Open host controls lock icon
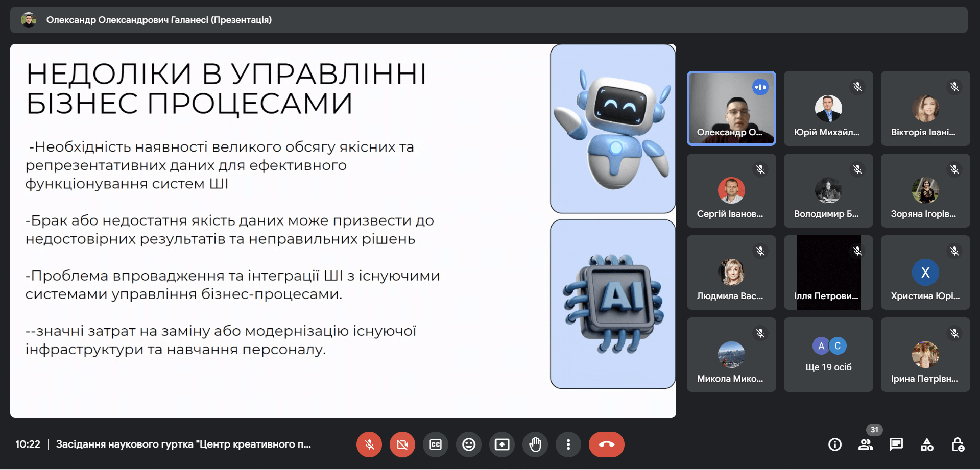Image resolution: width=980 pixels, height=470 pixels. click(x=958, y=444)
